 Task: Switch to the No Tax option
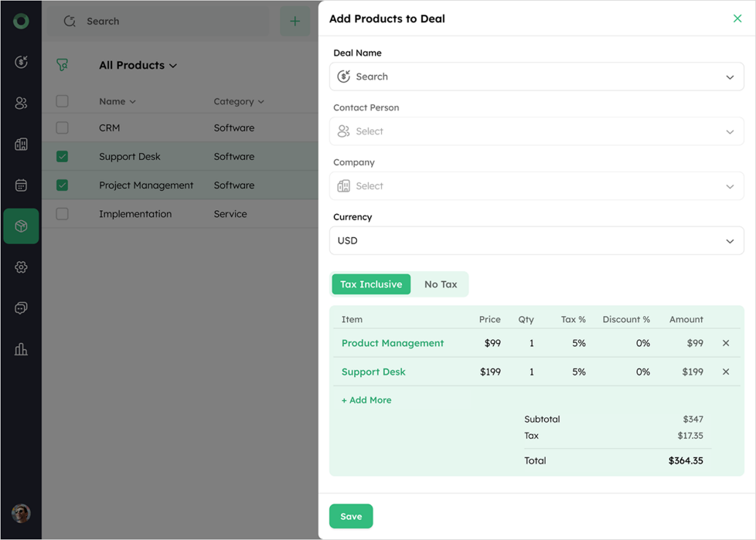(x=440, y=284)
